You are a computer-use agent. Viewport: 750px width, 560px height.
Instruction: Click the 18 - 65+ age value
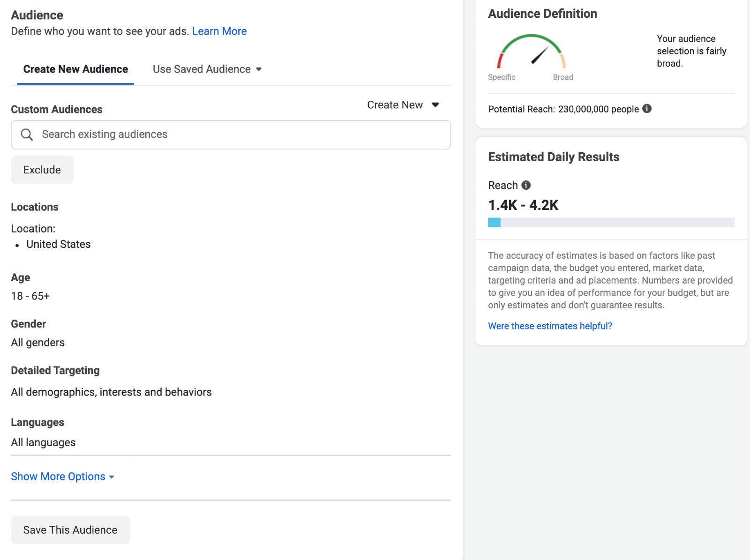tap(30, 296)
